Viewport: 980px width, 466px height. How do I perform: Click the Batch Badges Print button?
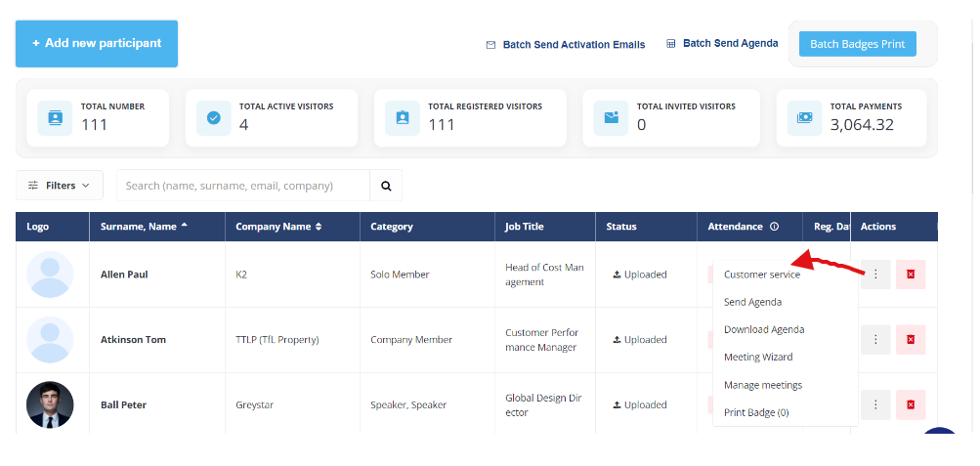coord(858,44)
